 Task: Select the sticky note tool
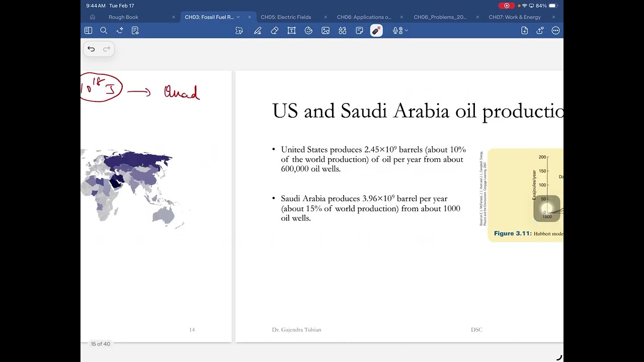tap(359, 31)
